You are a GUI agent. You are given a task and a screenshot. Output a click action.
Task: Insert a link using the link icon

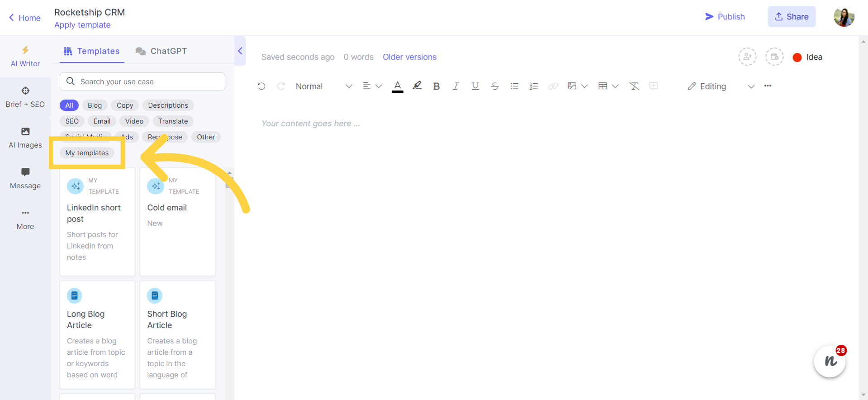pyautogui.click(x=553, y=86)
